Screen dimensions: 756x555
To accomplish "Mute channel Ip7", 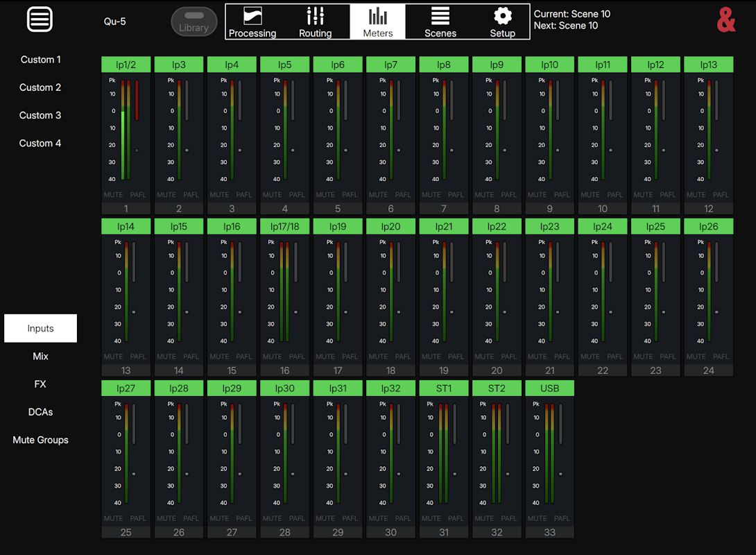I will tap(379, 195).
